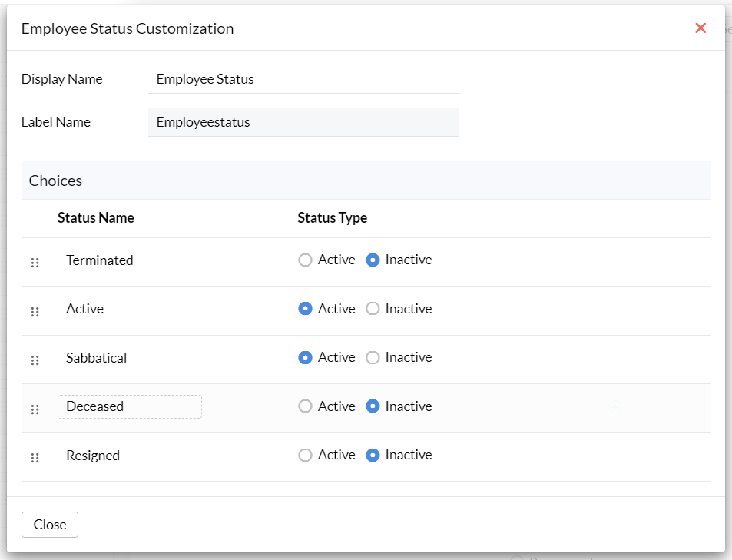Click the drag handle beside Deceased
The height and width of the screenshot is (560, 732).
click(x=35, y=409)
